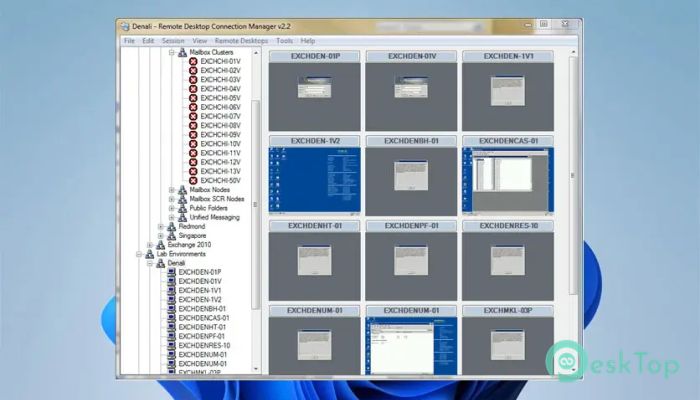700x400 pixels.
Task: Open the Edit menu
Action: tap(148, 41)
